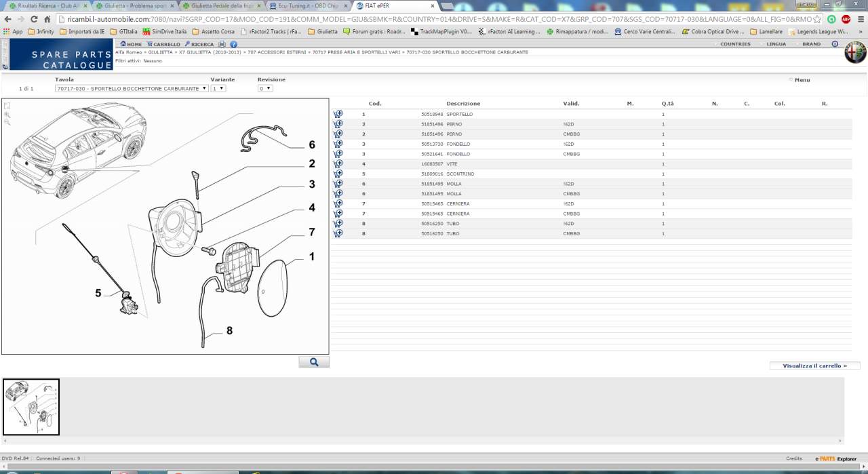Open the Revisione dropdown

point(265,88)
